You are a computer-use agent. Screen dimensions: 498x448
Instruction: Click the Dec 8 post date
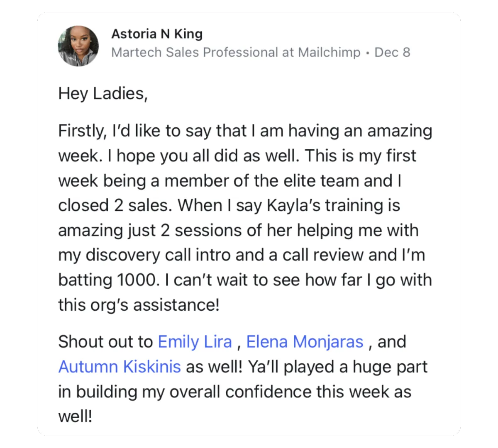[392, 52]
